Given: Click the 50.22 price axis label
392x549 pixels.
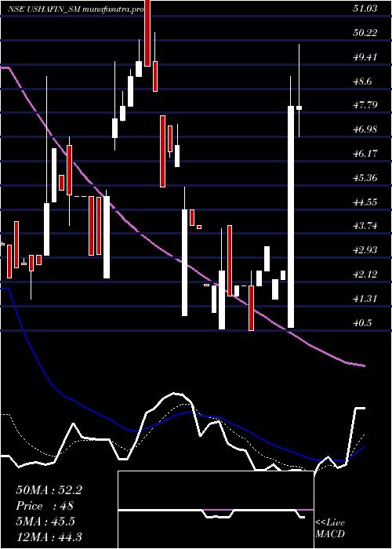Looking at the screenshot, I should pos(365,33).
